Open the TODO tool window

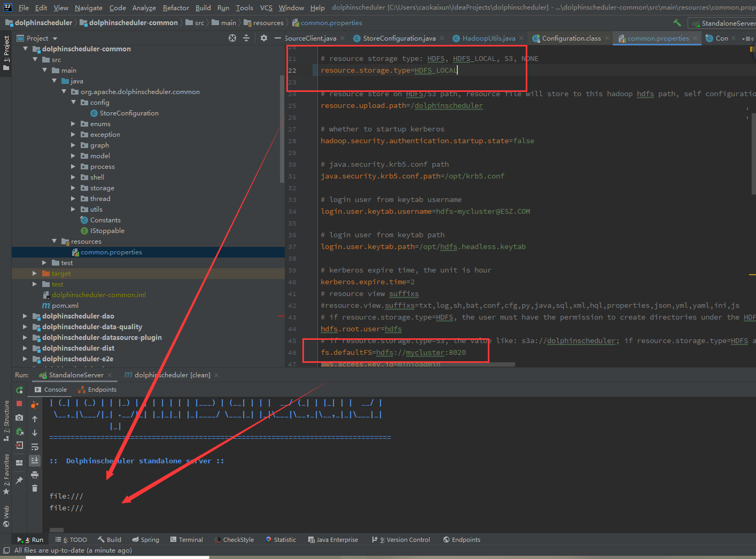click(71, 540)
